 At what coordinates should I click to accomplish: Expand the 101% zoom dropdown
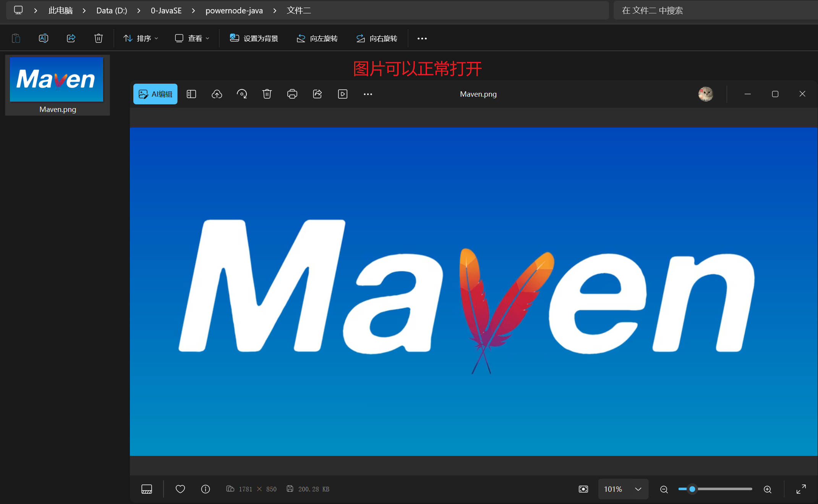[x=638, y=489]
